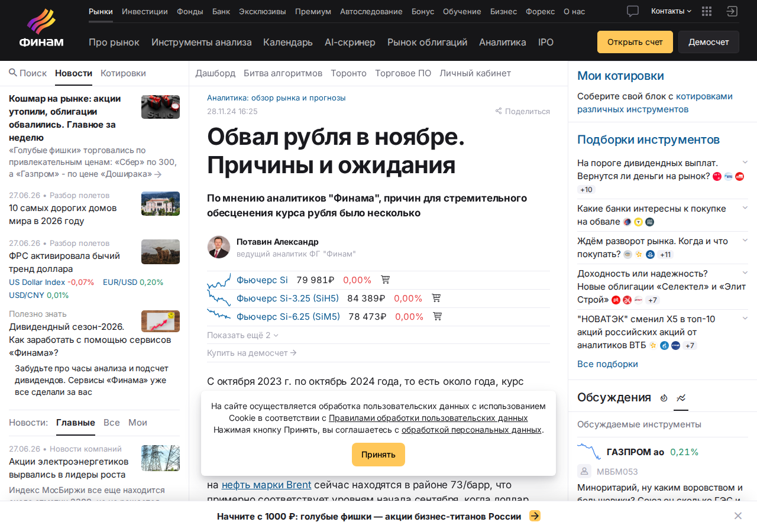Open the Премиум top menu

313,11
